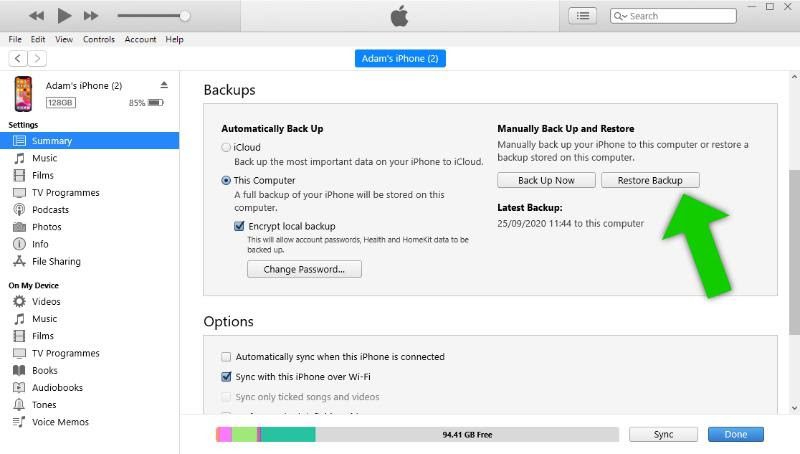
Task: Click the Play button
Action: click(x=65, y=15)
